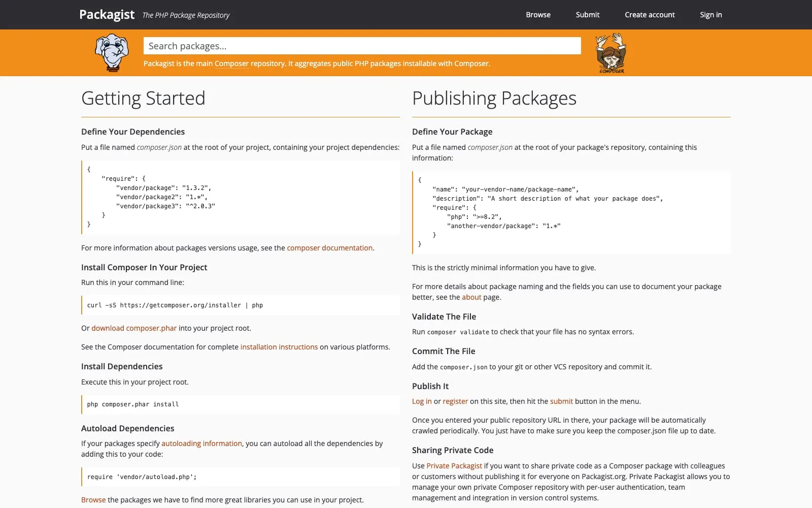Click the Commit The File heading
The height and width of the screenshot is (508, 812).
[444, 351]
